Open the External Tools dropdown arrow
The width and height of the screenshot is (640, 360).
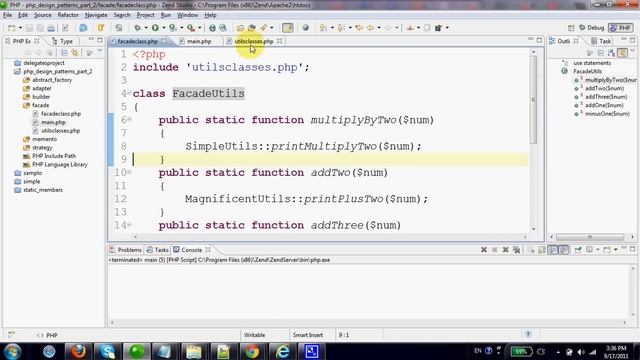pyautogui.click(x=200, y=28)
